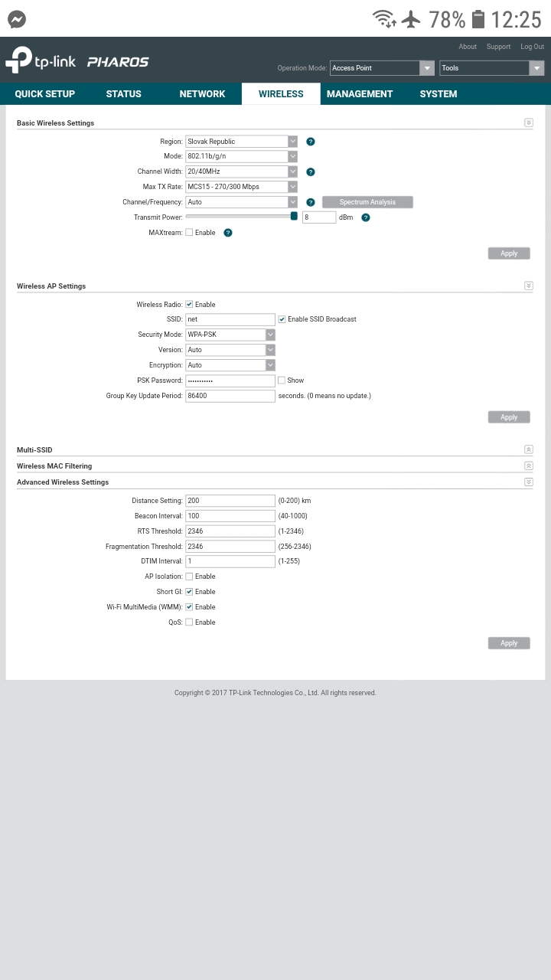Expand the Wireless MAC Filtering section icon
This screenshot has width=551, height=980.
[528, 465]
